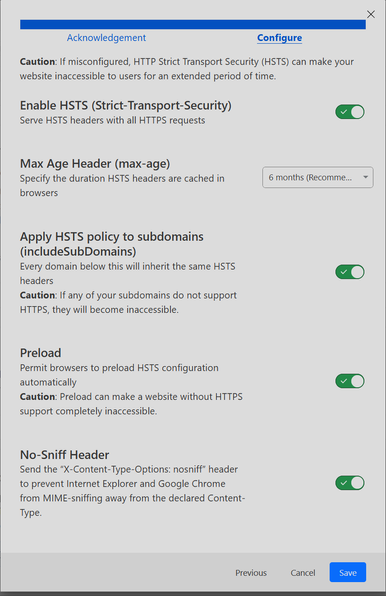Toggle the Preload switch

coord(350,381)
